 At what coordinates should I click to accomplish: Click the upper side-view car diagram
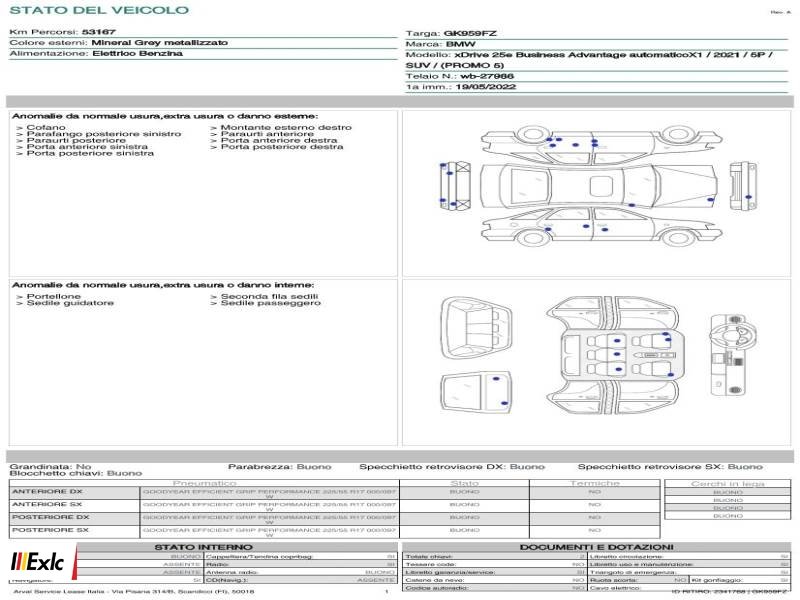tap(601, 143)
